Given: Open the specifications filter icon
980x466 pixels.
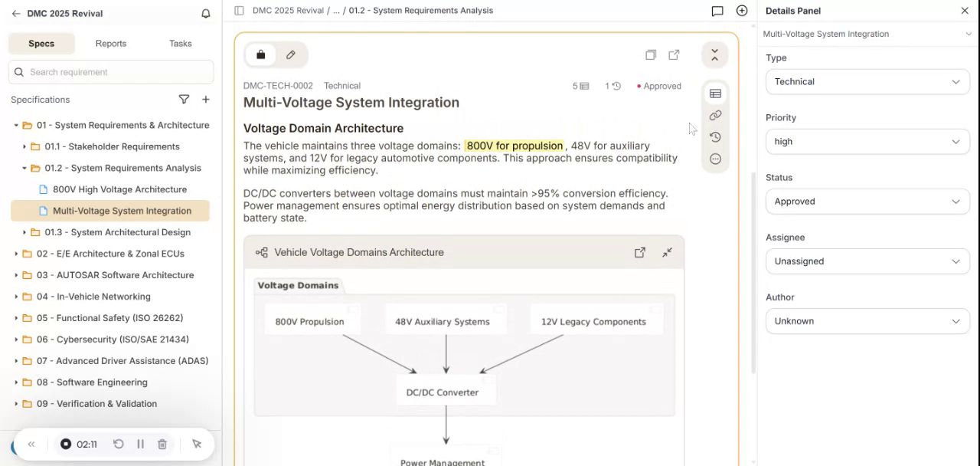Looking at the screenshot, I should [184, 100].
